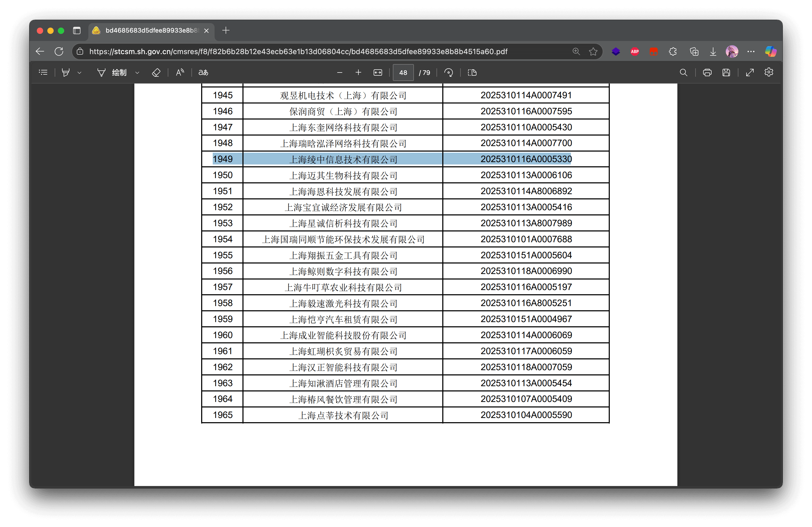Open Copilot in the browser
This screenshot has width=812, height=527.
coord(770,51)
